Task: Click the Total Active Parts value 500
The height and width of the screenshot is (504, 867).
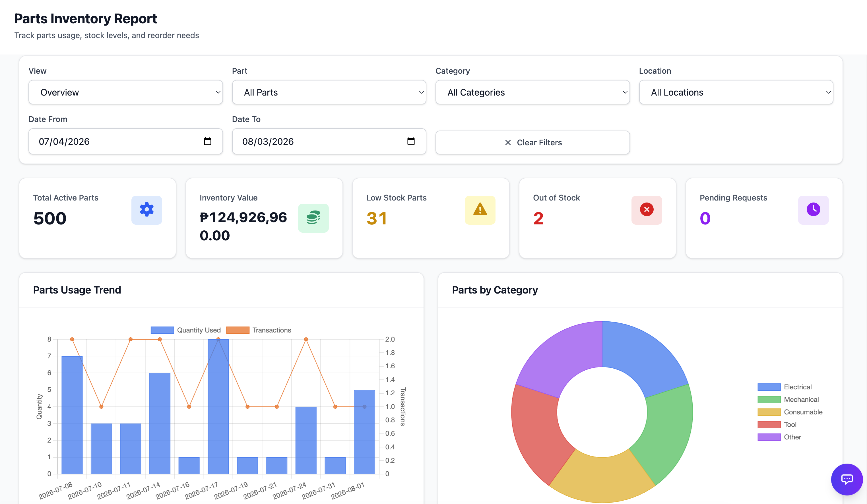Action: 50,218
